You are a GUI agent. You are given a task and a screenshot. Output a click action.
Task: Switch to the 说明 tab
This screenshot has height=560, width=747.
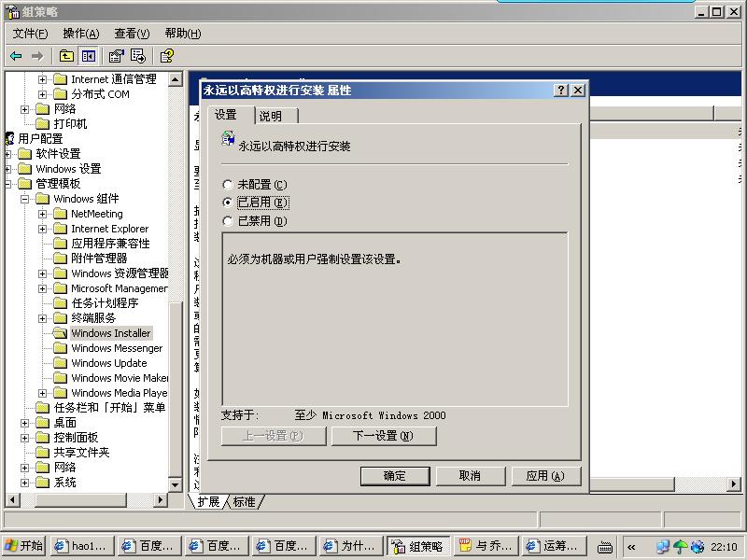(271, 116)
